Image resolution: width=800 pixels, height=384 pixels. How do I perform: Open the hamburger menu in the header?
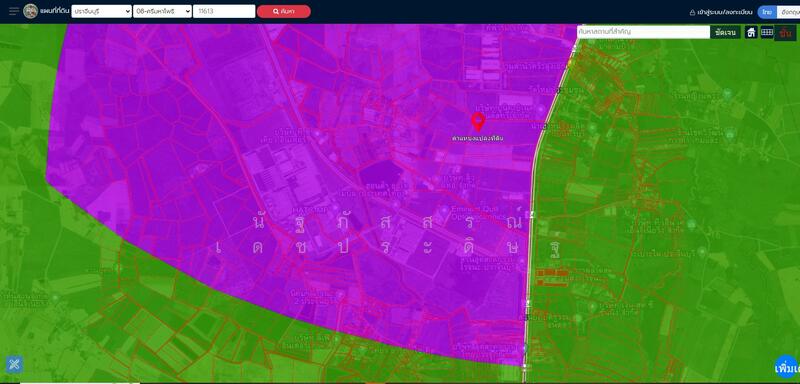(x=14, y=11)
